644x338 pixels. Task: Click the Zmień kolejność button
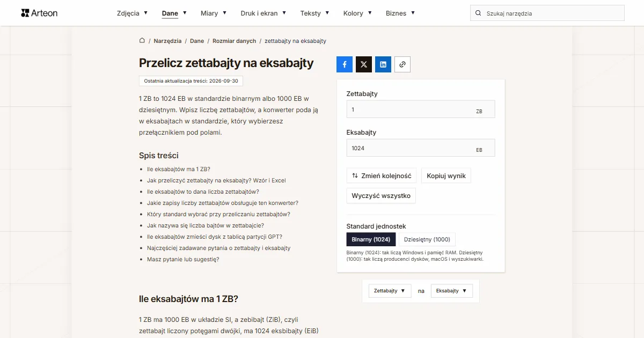pyautogui.click(x=382, y=175)
